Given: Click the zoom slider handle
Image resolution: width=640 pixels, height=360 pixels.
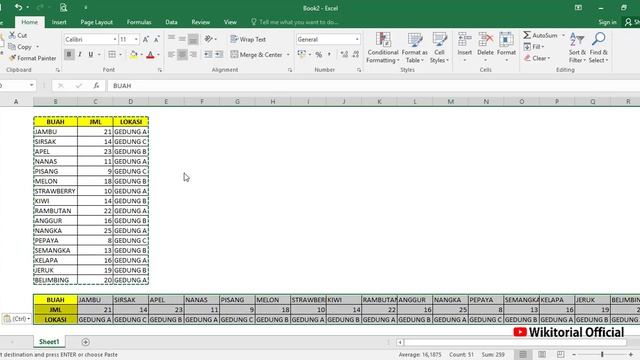Looking at the screenshot, I should pos(602,354).
